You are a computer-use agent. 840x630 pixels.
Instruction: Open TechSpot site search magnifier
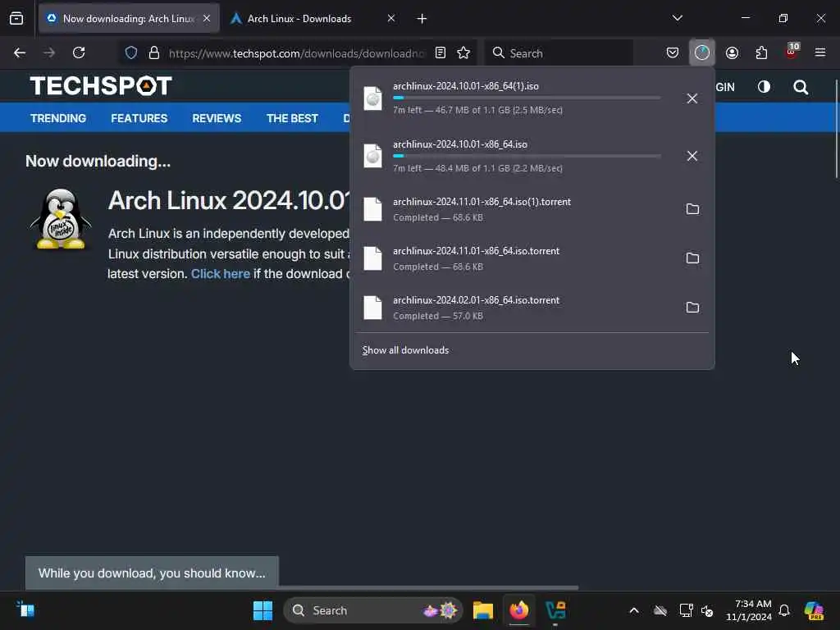click(x=801, y=87)
